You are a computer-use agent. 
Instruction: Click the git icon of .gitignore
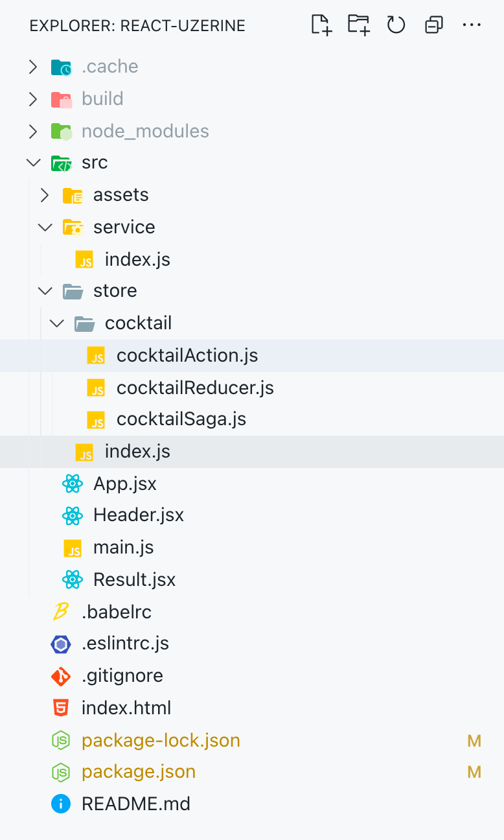(61, 676)
